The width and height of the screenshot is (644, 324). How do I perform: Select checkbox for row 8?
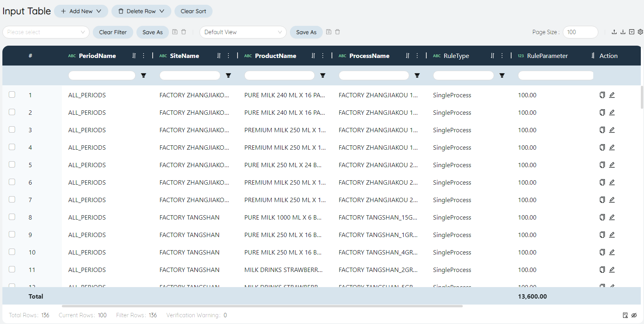click(x=12, y=217)
